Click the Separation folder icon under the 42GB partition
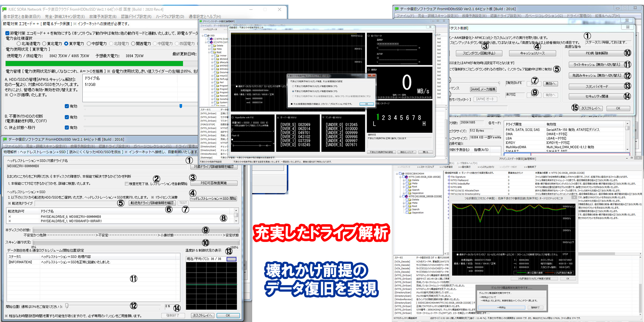Image resolution: width=644 pixels, height=322 pixels. pos(410,213)
